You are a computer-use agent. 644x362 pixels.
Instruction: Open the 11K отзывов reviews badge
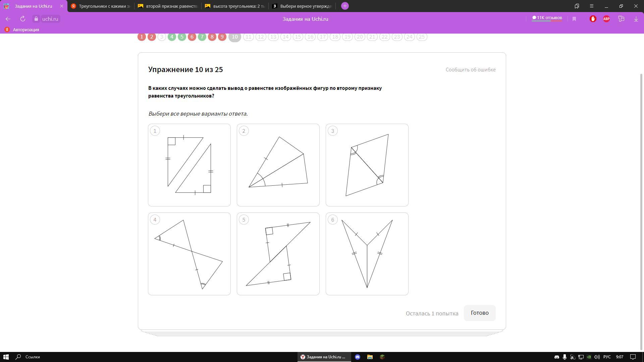(547, 18)
